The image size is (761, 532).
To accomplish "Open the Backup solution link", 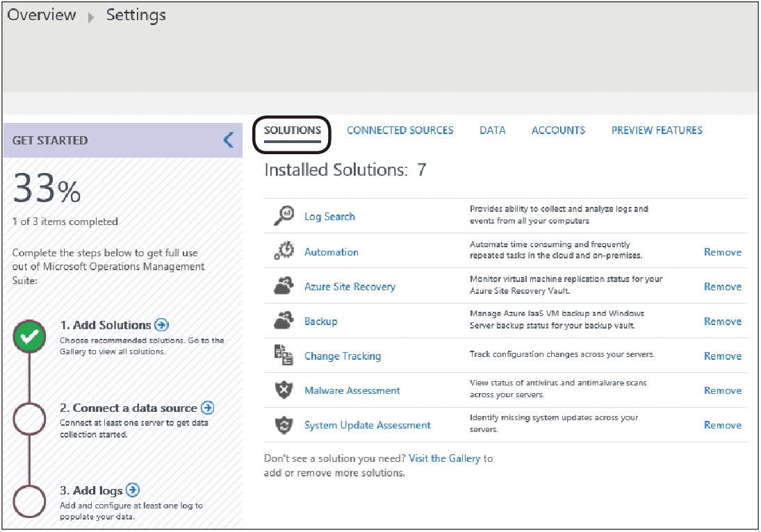I will [x=321, y=322].
